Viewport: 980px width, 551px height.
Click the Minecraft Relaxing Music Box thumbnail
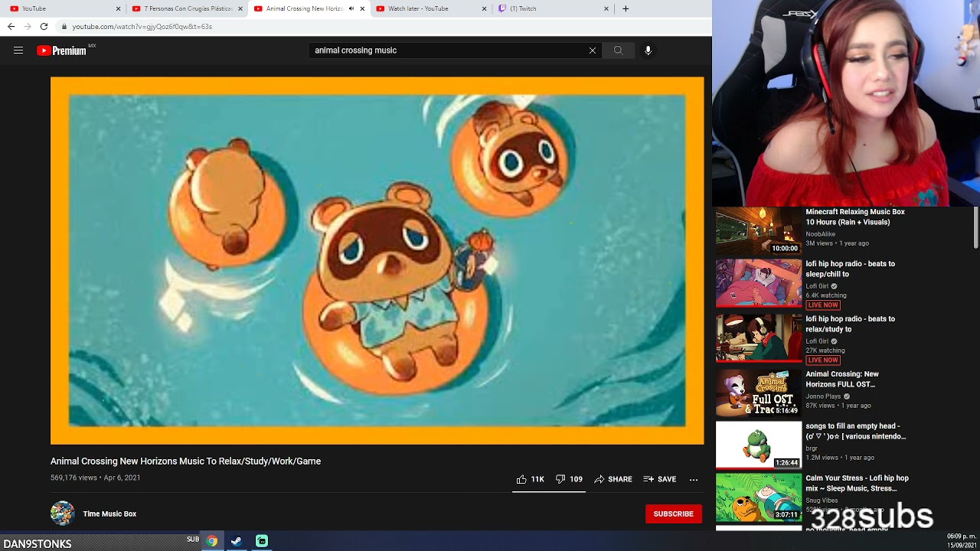tap(759, 231)
